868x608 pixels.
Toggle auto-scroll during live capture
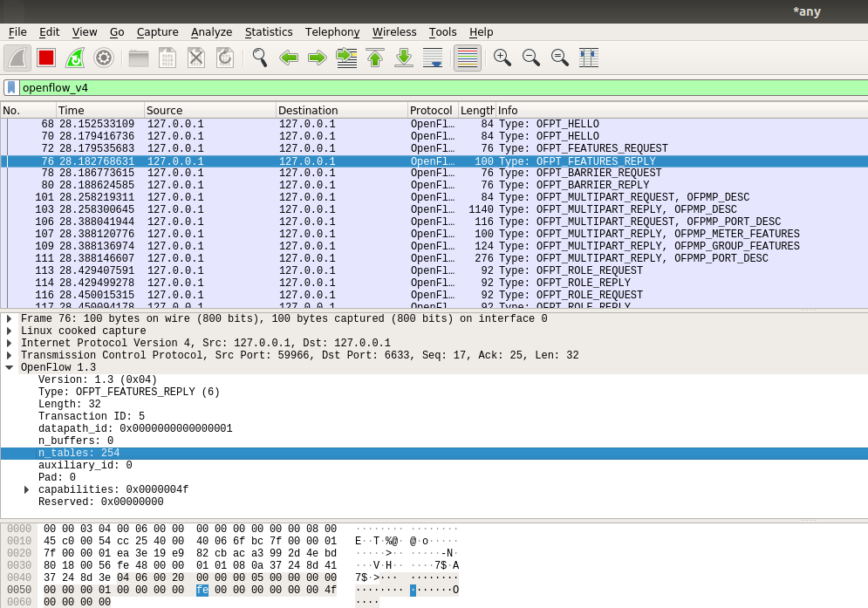[433, 58]
